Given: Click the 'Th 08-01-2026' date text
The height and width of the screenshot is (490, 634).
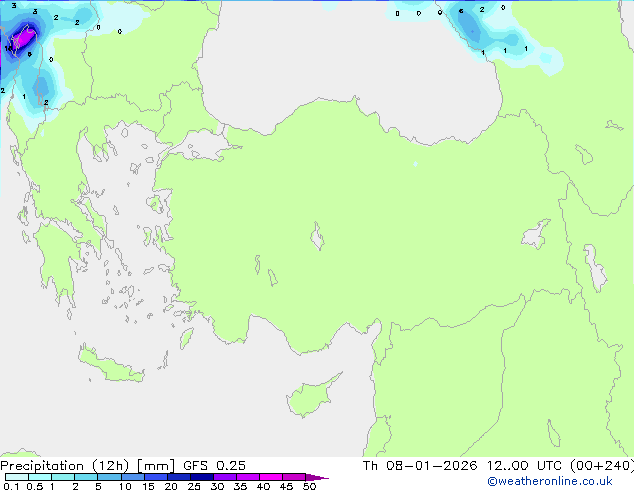Looking at the screenshot, I should [x=420, y=466].
